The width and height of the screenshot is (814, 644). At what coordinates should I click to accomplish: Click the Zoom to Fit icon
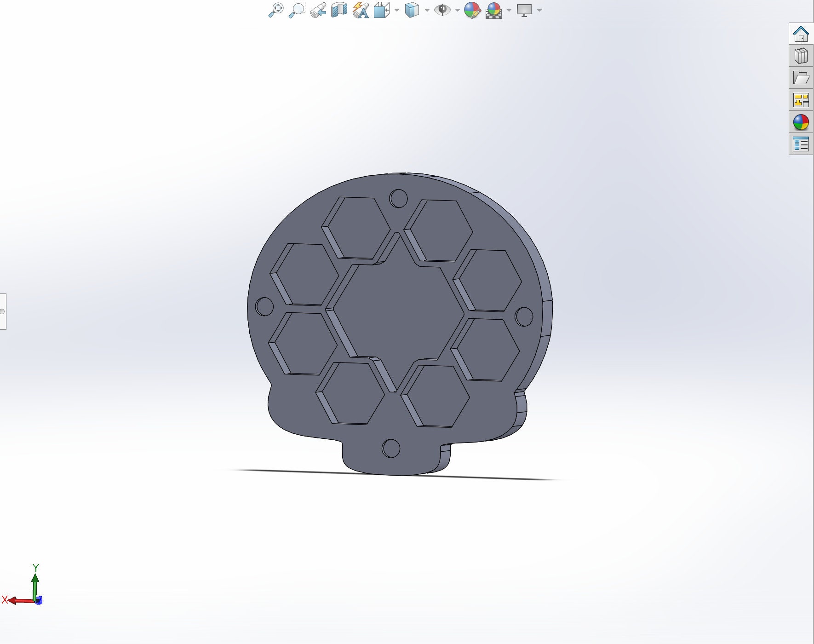[x=275, y=10]
